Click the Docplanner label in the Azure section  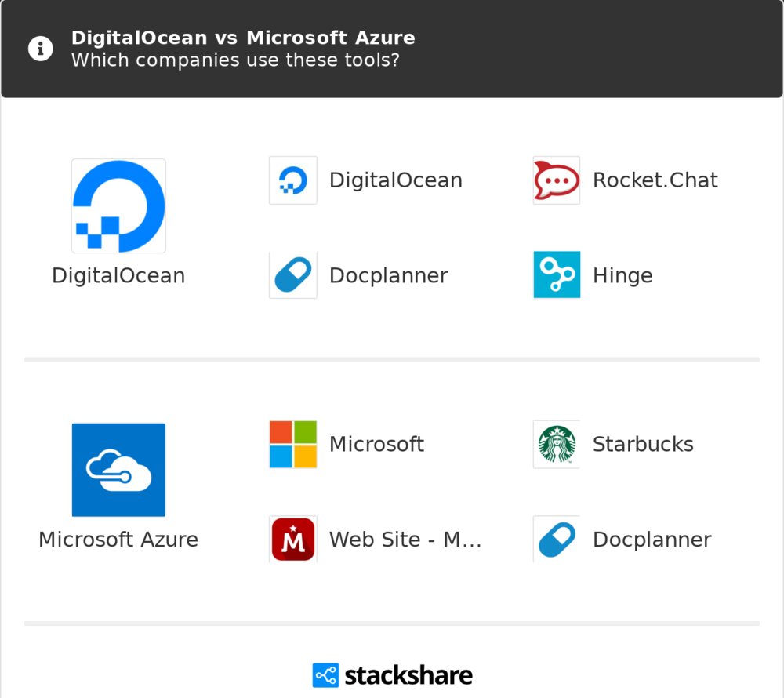(652, 539)
